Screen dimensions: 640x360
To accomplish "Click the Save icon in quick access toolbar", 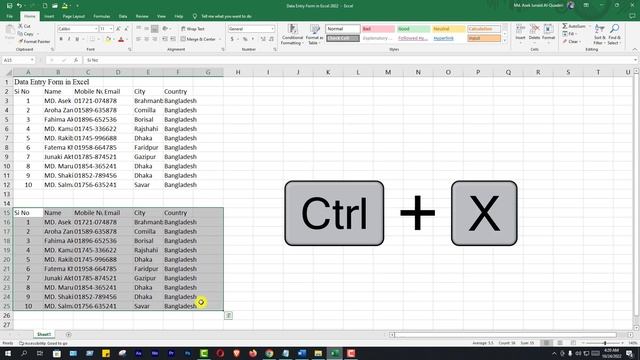I will (9, 6).
